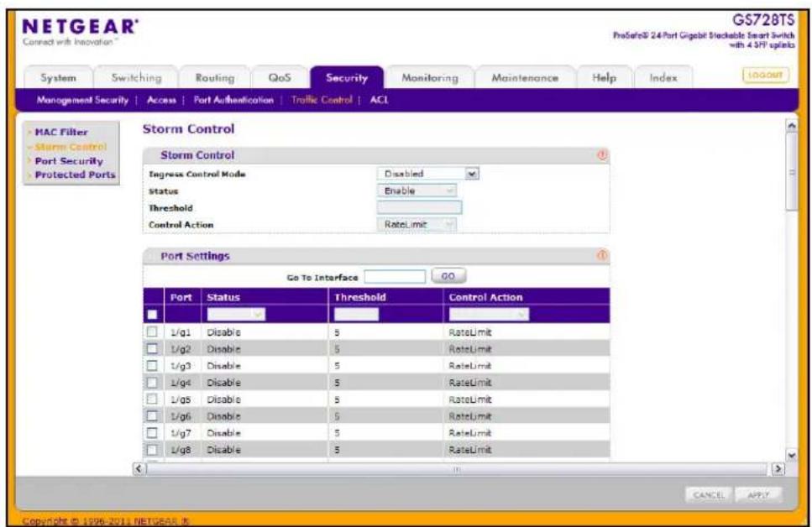Open the Access submenu
The image size is (812, 527).
pyautogui.click(x=161, y=100)
